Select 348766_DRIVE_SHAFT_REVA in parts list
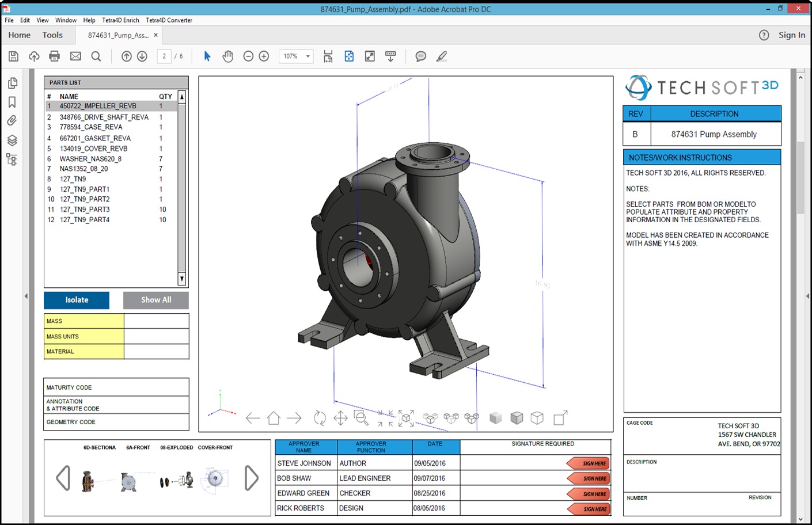 point(112,117)
